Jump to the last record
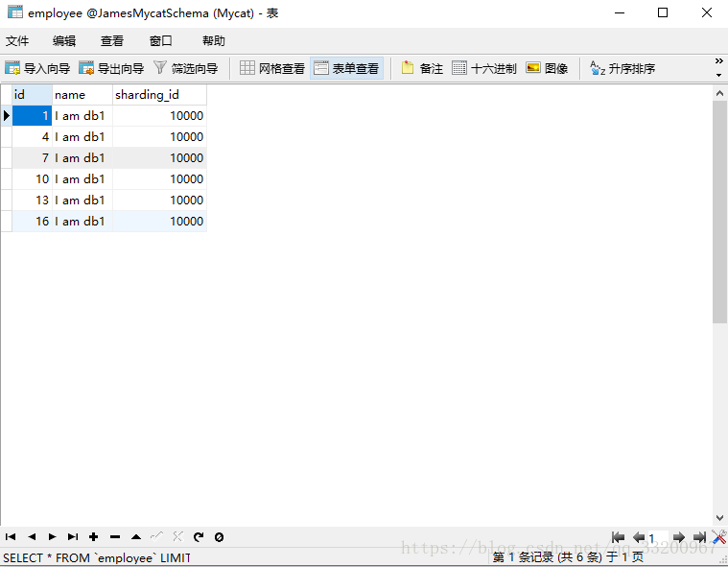Viewport: 728px width, 567px height. [73, 537]
